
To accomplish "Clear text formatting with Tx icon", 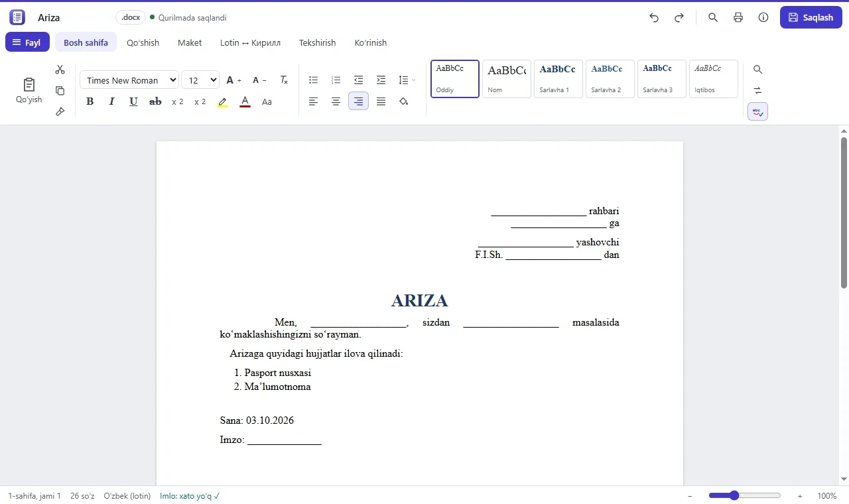I will point(284,80).
